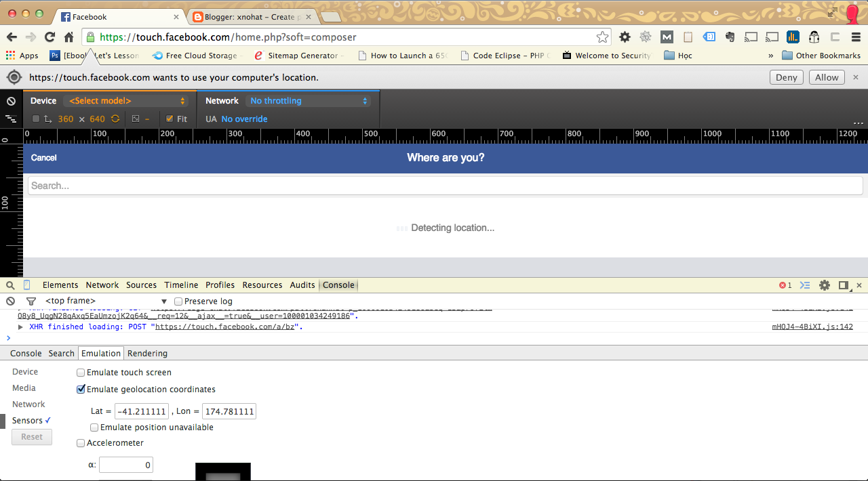Open the Sources panel
Viewport: 868px width, 481px height.
click(141, 285)
